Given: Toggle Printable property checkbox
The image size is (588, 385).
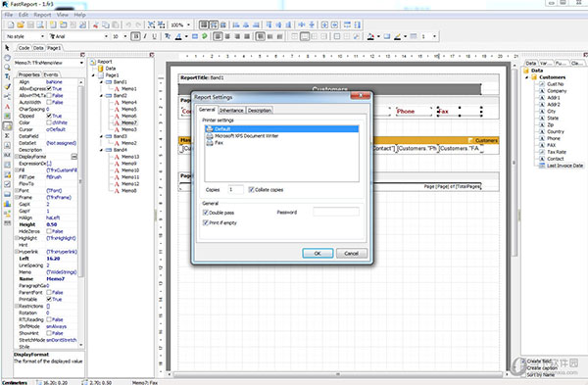Looking at the screenshot, I should coord(49,299).
